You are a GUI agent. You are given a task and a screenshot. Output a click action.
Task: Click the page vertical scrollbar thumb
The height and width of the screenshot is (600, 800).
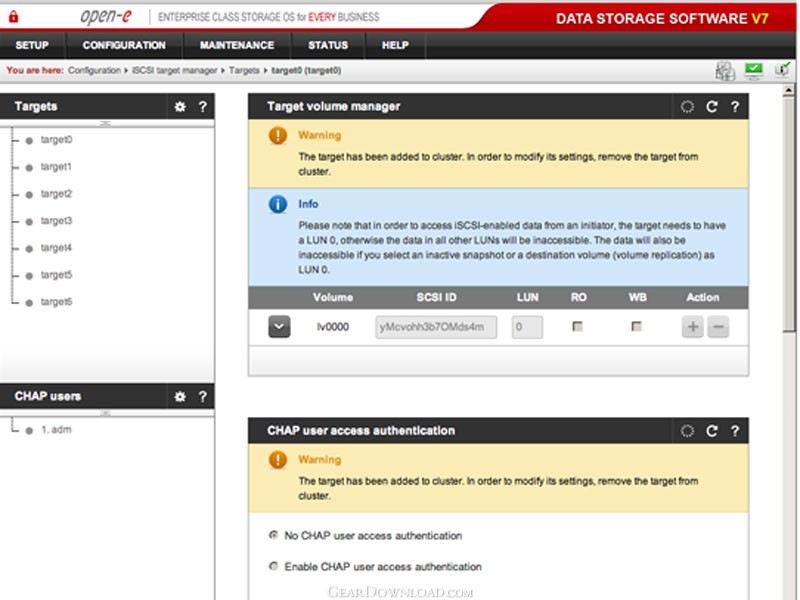point(789,214)
